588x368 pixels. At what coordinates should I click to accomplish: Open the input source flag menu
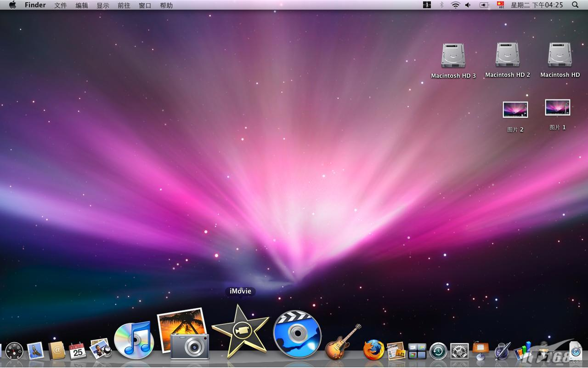(500, 5)
